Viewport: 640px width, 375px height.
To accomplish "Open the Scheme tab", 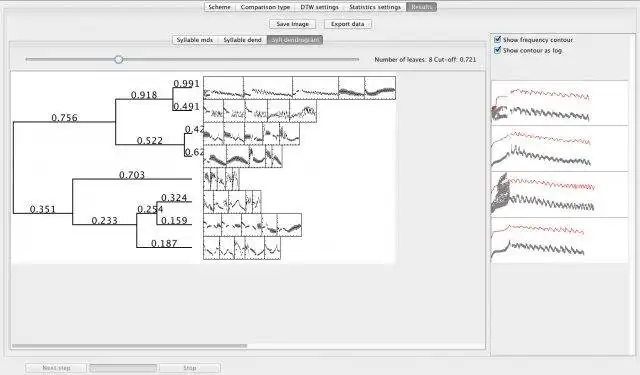I will click(x=219, y=7).
